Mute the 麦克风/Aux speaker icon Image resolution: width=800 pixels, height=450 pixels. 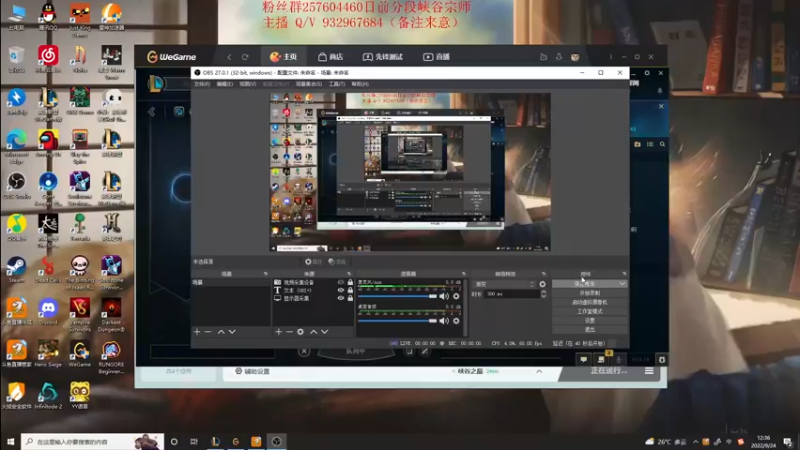444,296
